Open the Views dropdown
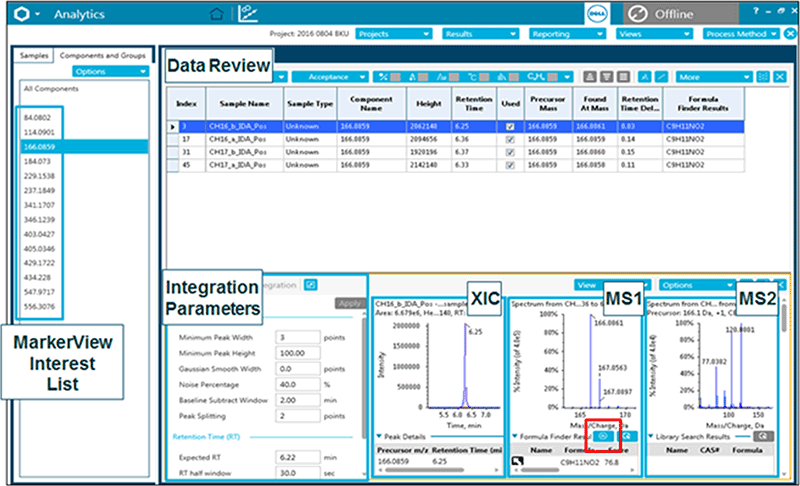Screen dimensions: 800x486 click(x=654, y=34)
